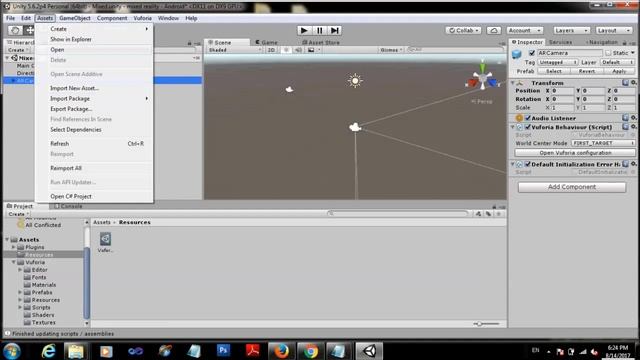Viewport: 640px width, 360px height.
Task: Disable the Vuforia Behaviour script checkbox
Action: tap(528, 127)
